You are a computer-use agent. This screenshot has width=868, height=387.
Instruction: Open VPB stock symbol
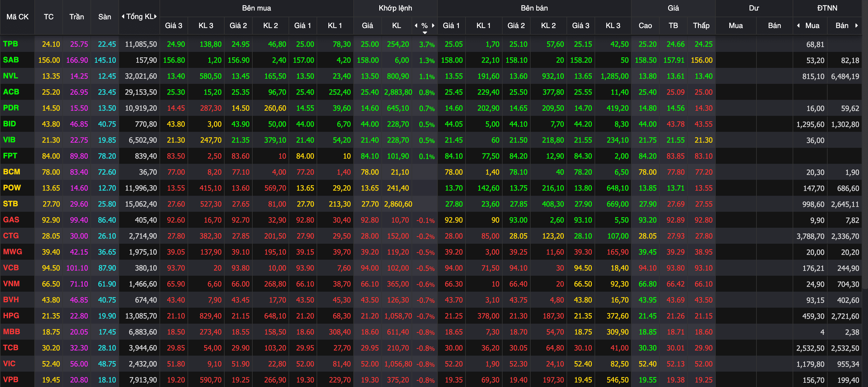tap(11, 379)
